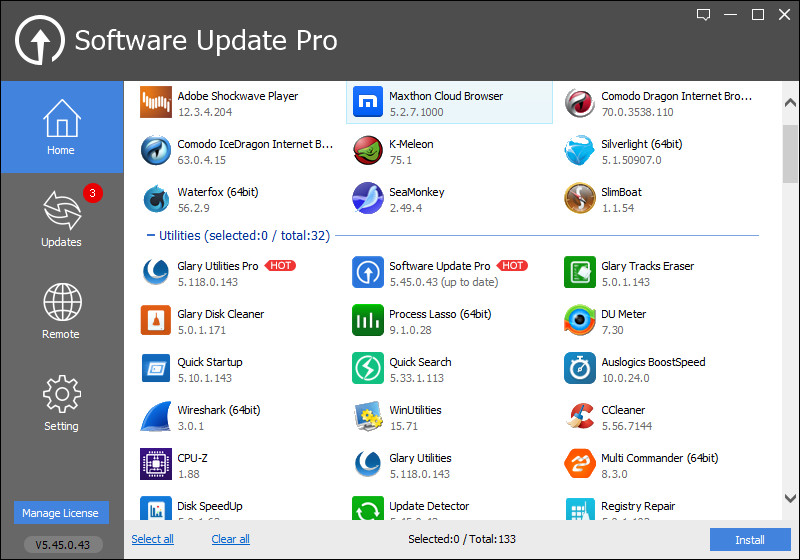Viewport: 800px width, 560px height.
Task: Click the 'Multi Commander (64bit)' name text
Action: click(x=660, y=458)
